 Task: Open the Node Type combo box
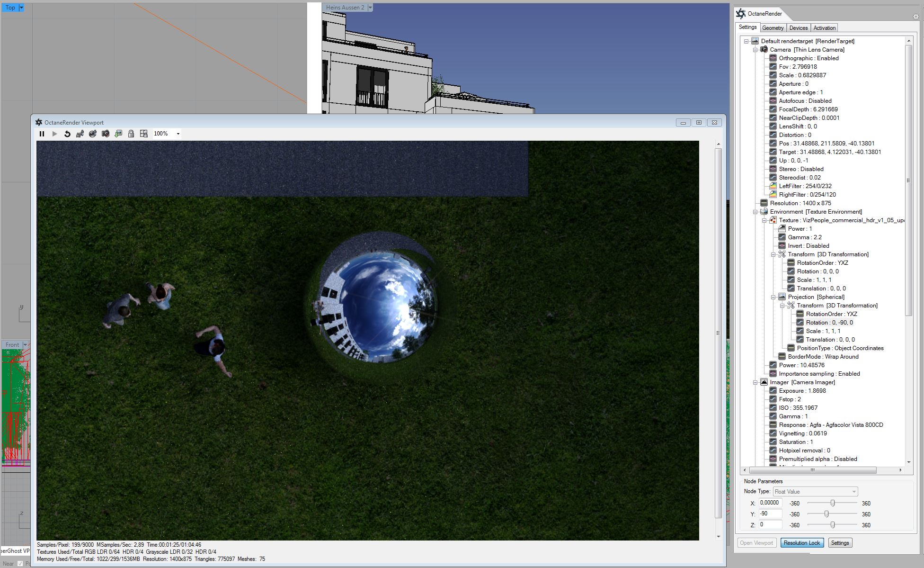(x=815, y=492)
